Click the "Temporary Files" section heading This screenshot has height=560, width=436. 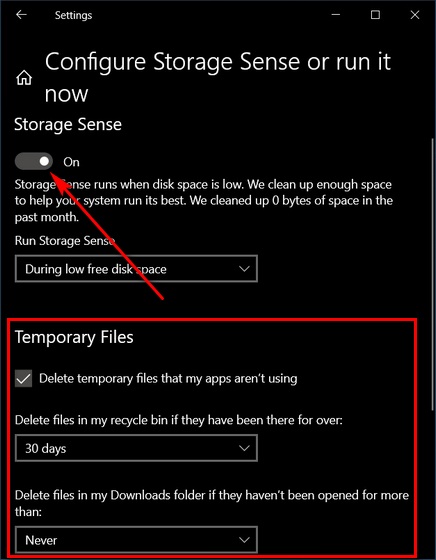[74, 338]
